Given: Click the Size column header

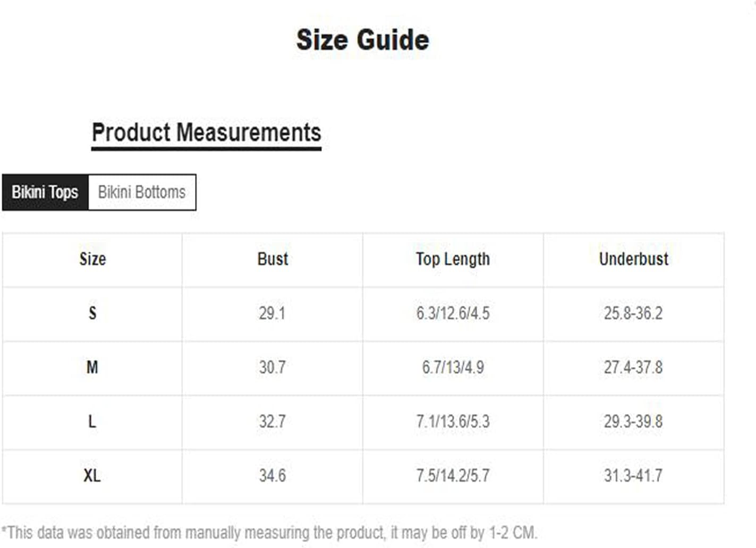Looking at the screenshot, I should [x=92, y=259].
